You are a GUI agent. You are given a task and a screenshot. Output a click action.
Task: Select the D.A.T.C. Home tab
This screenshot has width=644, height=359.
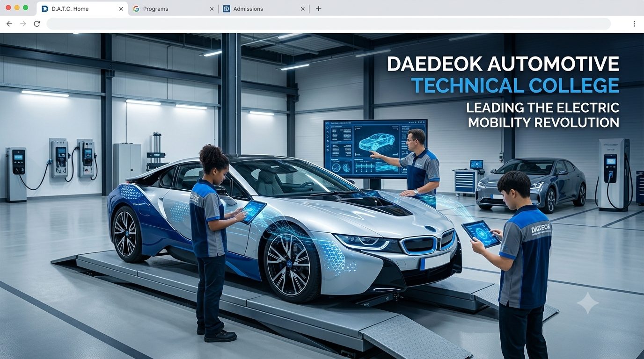[x=82, y=9]
